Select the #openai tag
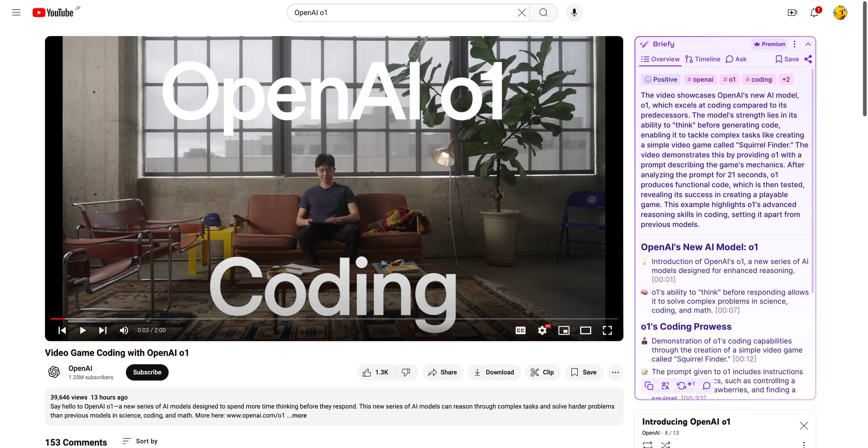The image size is (868, 448). click(700, 79)
